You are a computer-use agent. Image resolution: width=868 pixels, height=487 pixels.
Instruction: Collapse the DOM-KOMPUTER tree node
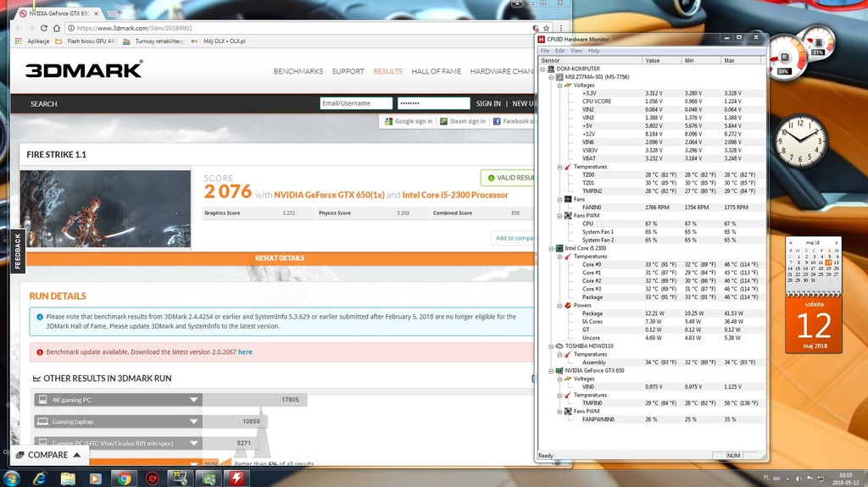(x=543, y=69)
